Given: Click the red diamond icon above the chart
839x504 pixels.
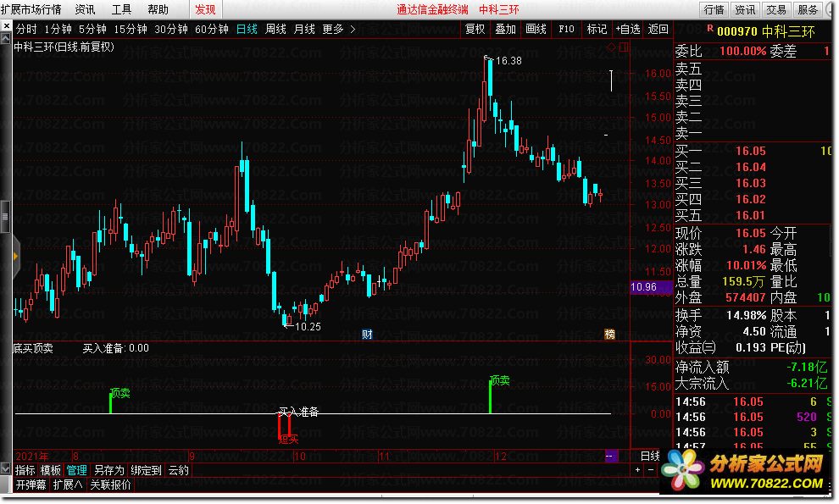Looking at the screenshot, I should 611,47.
